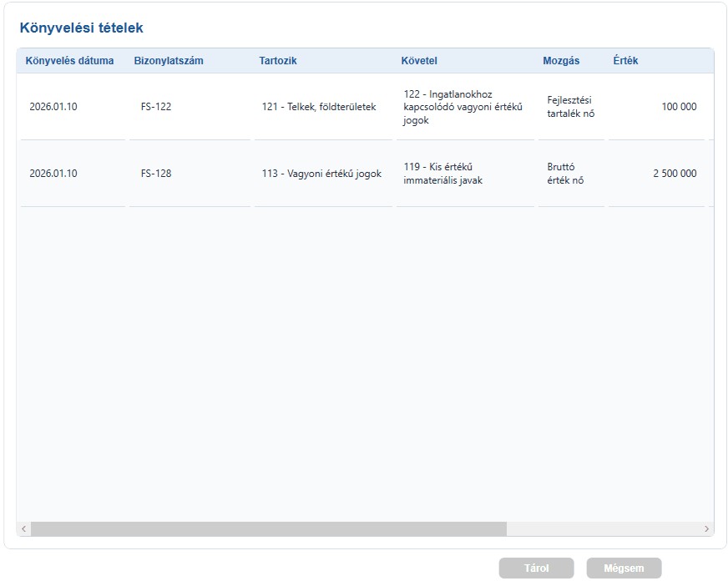This screenshot has height=581, width=728.
Task: Select the '121 - Telkek, földterületek' cell
Action: point(323,107)
